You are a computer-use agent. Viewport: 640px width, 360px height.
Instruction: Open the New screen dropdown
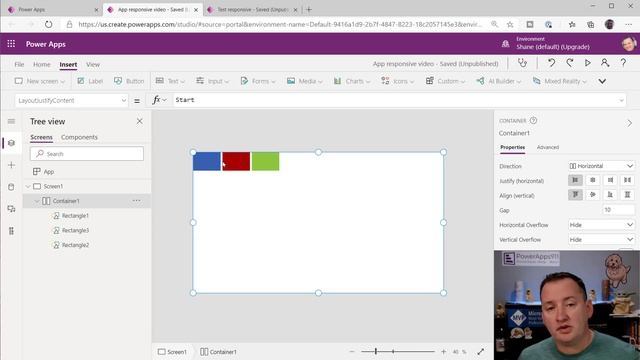pyautogui.click(x=40, y=81)
